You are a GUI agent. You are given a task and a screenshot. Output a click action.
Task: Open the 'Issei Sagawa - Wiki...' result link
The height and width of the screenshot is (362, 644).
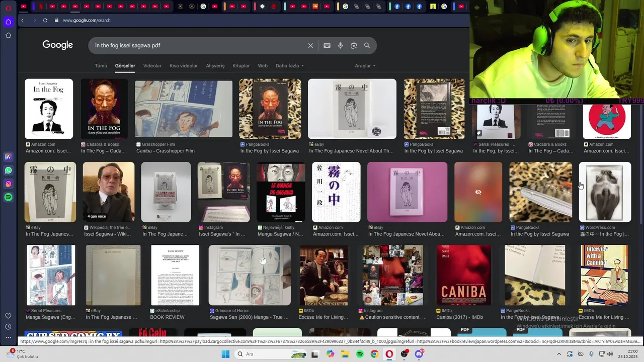point(107,234)
